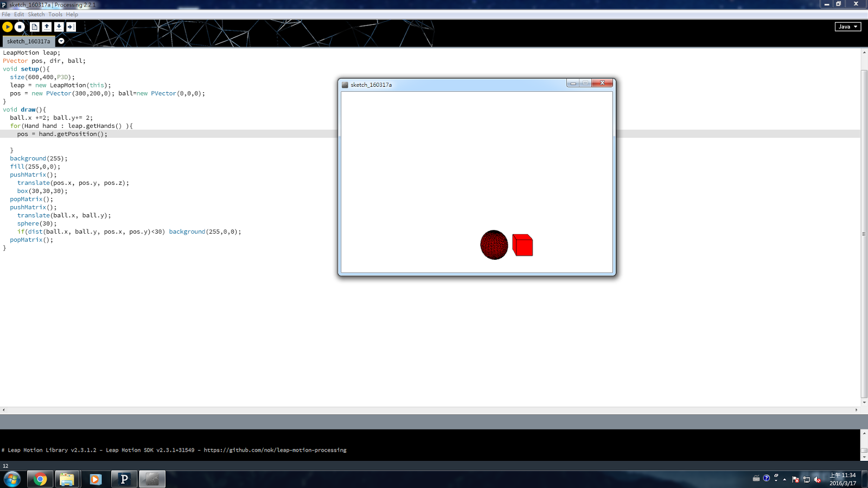This screenshot has width=868, height=488.
Task: Switch to the running sketch taskbar button
Action: pos(152,479)
